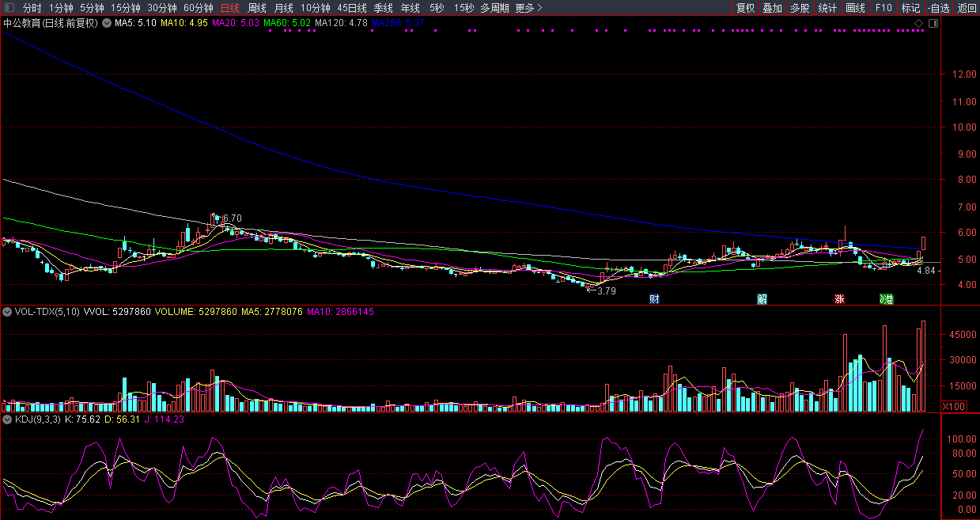The width and height of the screenshot is (980, 520).
Task: Open the 画线 drawing tools
Action: coord(855,8)
